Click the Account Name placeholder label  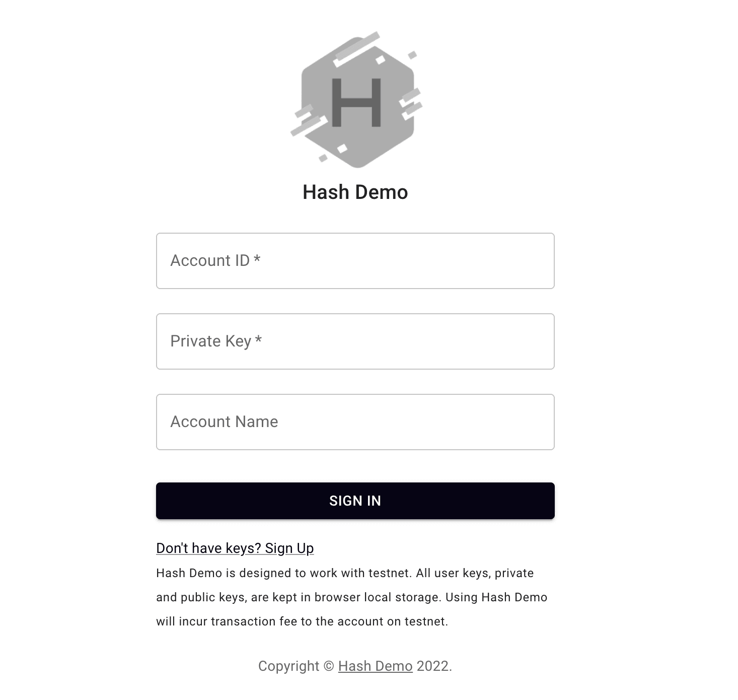pos(224,422)
